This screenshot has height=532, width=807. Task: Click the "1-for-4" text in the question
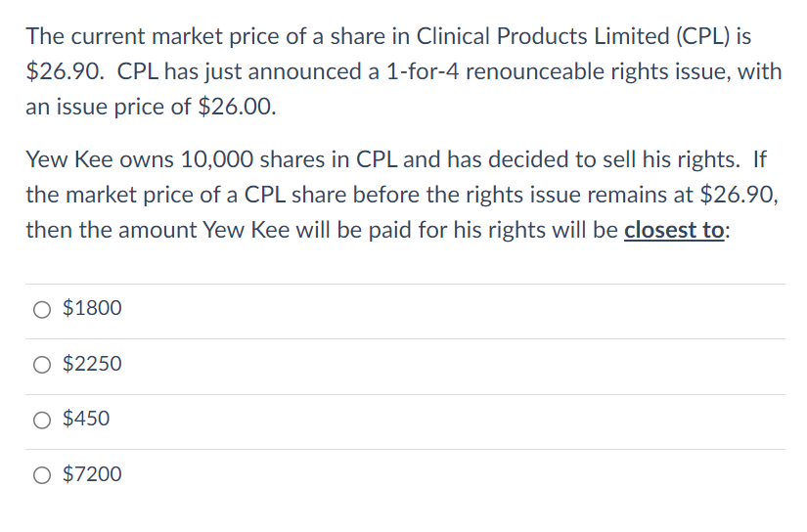click(x=422, y=71)
